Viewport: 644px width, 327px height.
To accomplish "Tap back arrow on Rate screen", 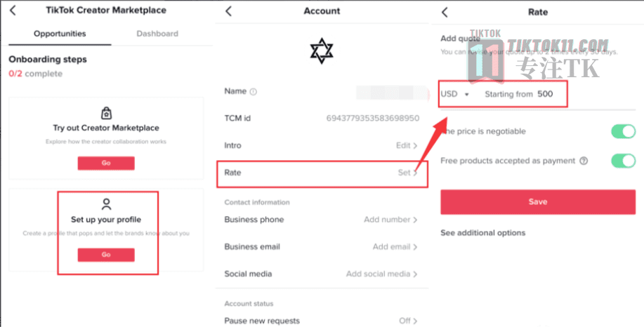I will tap(445, 12).
